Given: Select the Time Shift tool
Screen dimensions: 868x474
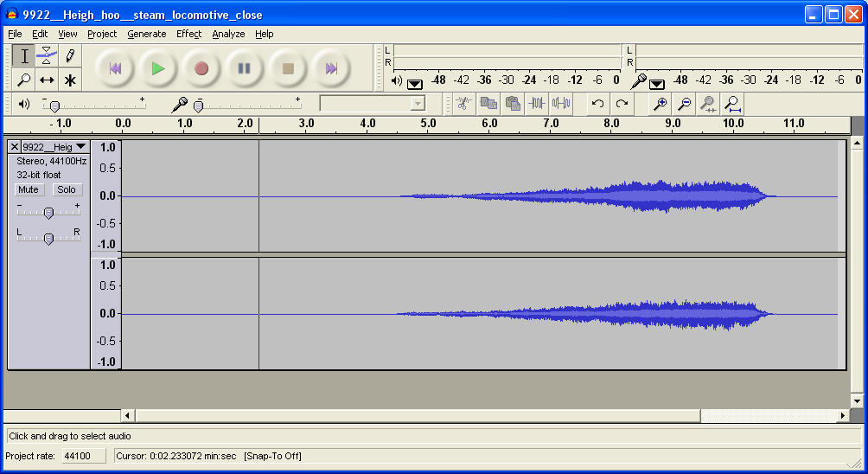Looking at the screenshot, I should click(47, 80).
